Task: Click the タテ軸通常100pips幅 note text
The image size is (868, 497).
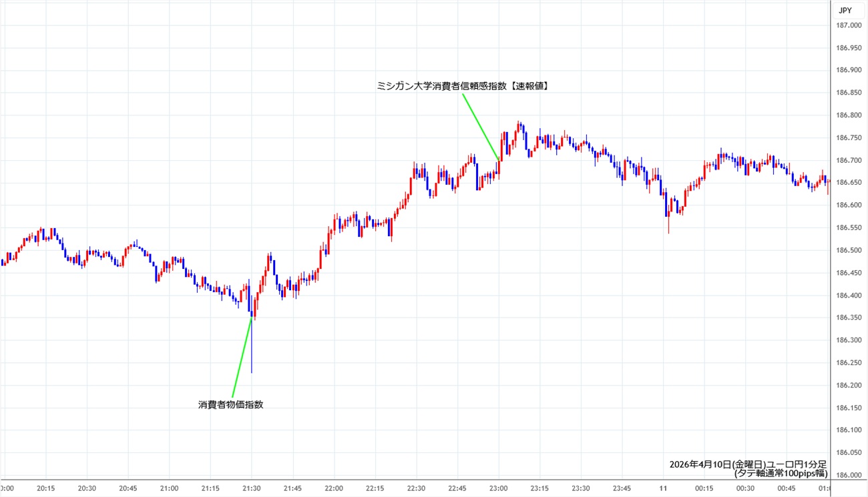Action: click(x=780, y=474)
